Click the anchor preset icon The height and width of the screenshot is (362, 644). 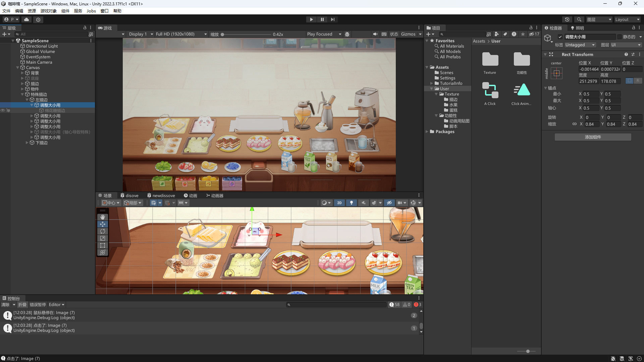pyautogui.click(x=556, y=73)
